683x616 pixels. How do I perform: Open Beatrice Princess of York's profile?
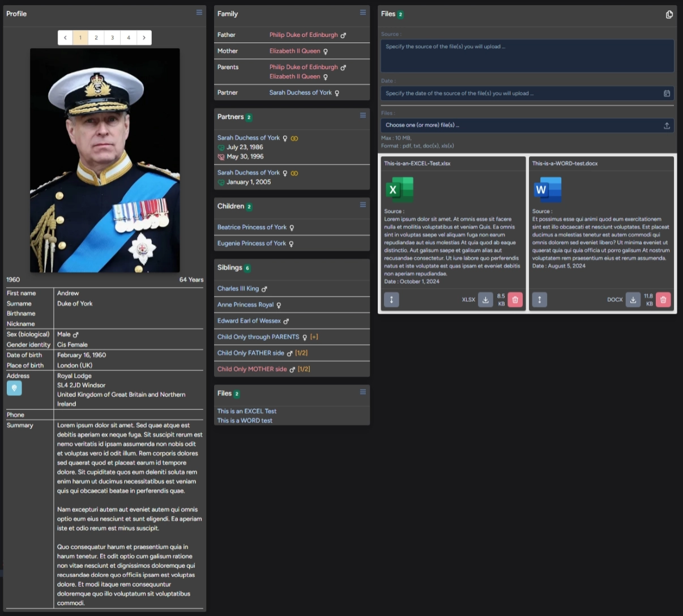(252, 228)
